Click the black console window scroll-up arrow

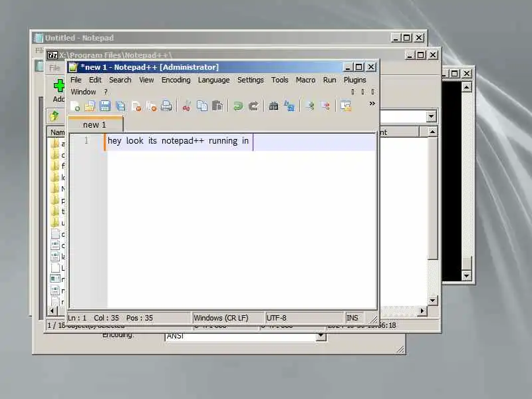click(467, 87)
